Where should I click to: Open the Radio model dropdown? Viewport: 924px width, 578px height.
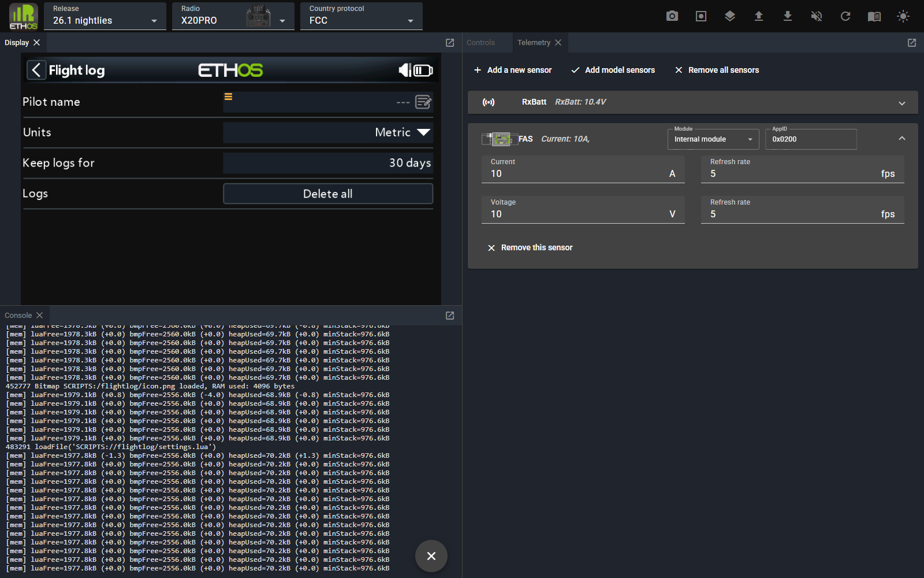click(233, 16)
